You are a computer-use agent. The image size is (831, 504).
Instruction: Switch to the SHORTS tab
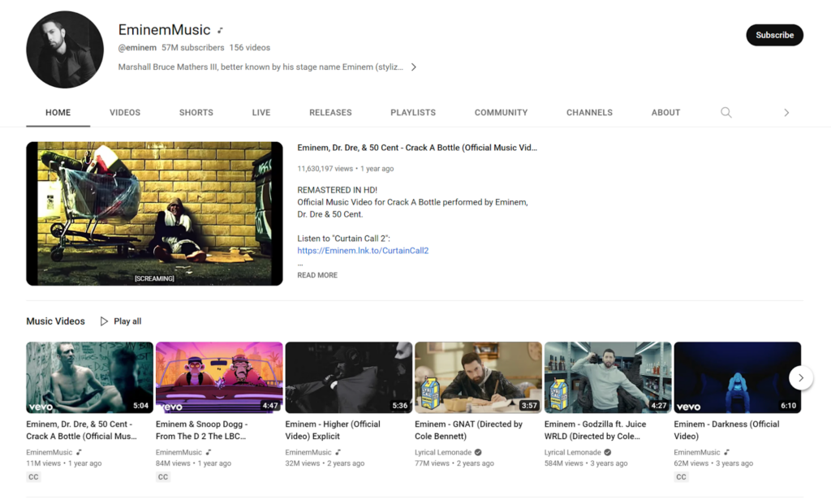point(196,112)
